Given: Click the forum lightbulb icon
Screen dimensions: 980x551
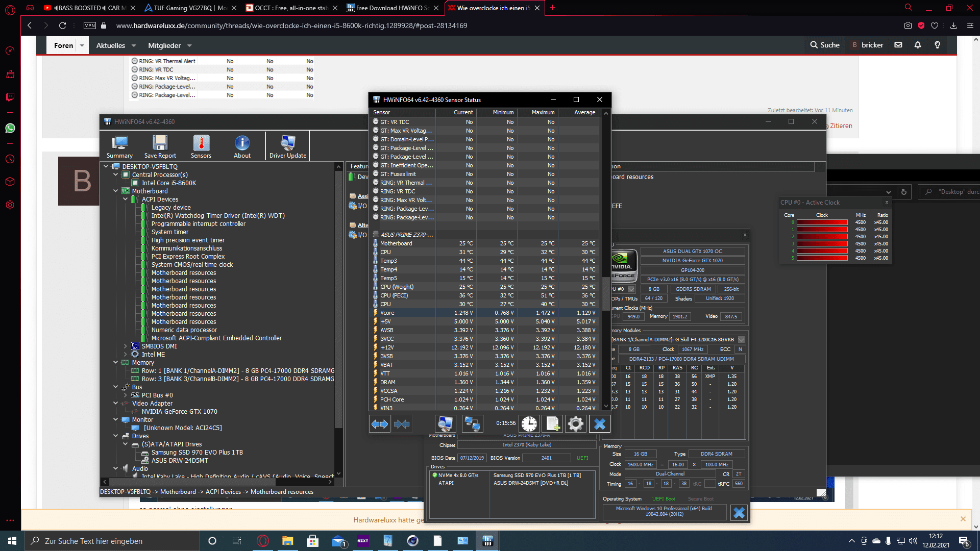Looking at the screenshot, I should click(937, 45).
